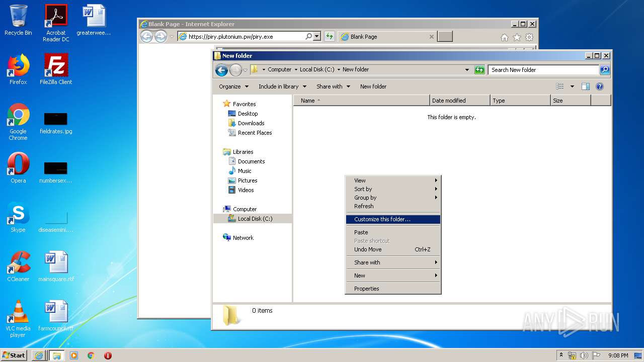Launch Google Chrome desktop shortcut

pyautogui.click(x=18, y=122)
